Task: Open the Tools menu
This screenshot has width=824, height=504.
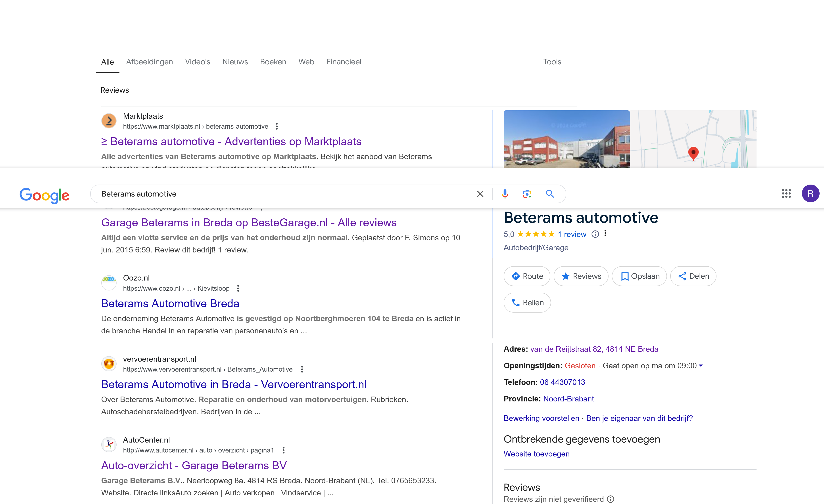Action: coord(552,62)
